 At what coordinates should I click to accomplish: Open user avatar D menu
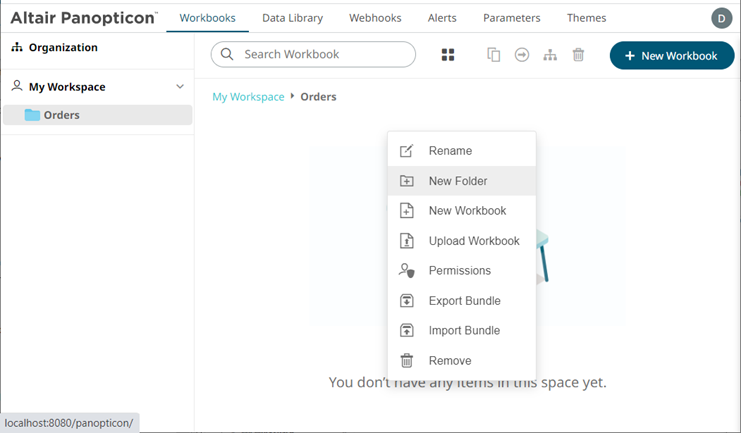(x=721, y=18)
